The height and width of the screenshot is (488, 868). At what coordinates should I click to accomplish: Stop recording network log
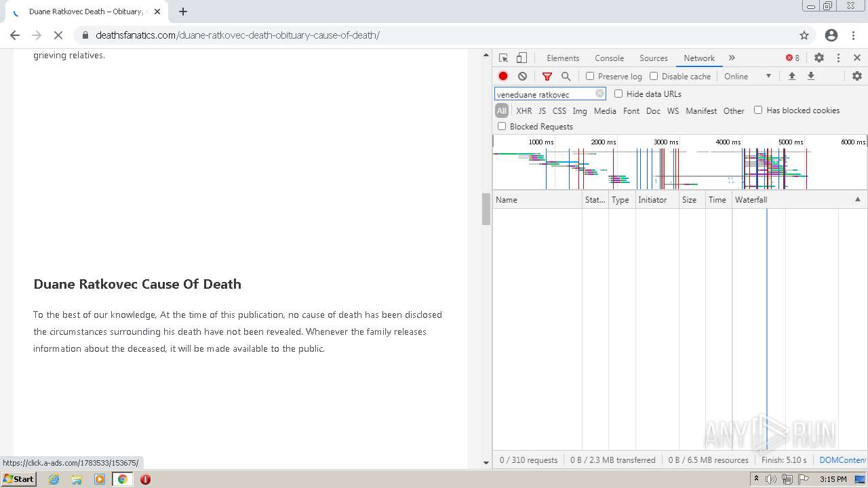pyautogui.click(x=503, y=76)
